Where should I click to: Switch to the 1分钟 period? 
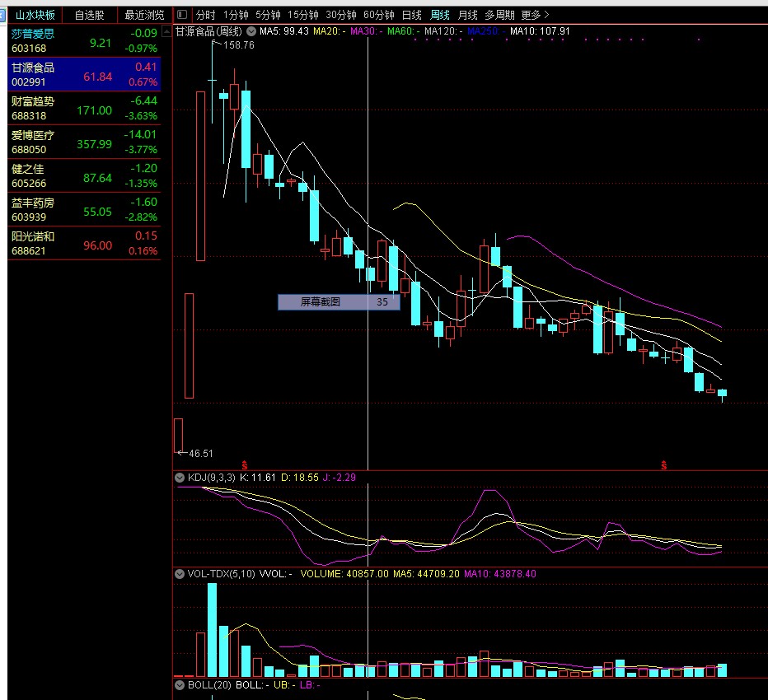coord(236,15)
